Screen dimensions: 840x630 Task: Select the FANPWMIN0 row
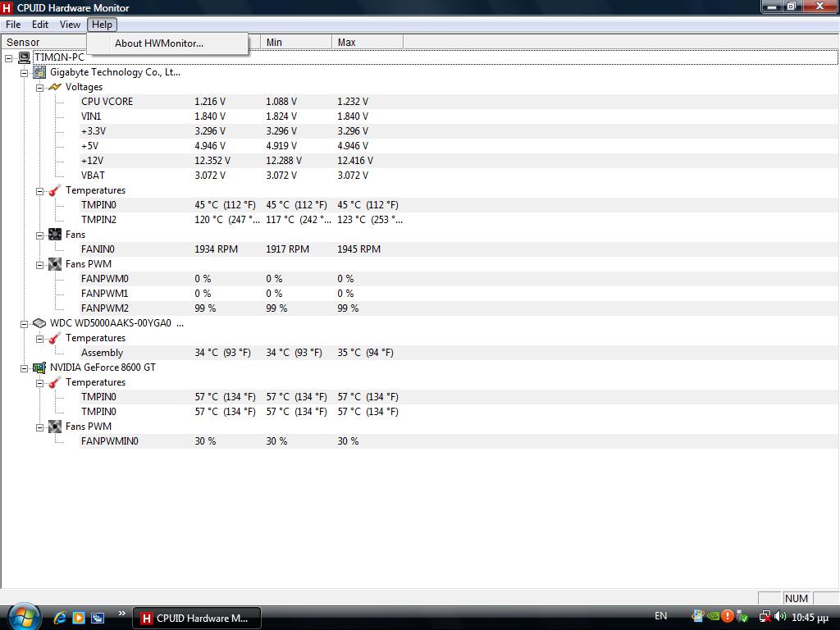click(x=459, y=441)
